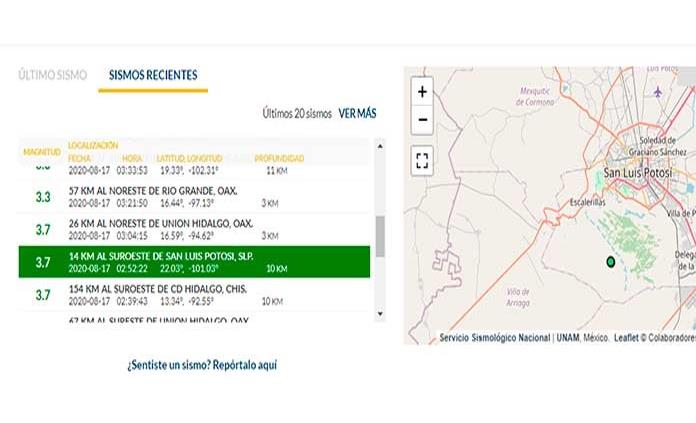Zoom in on the map
Viewport: 696px width, 423px height.
(x=422, y=91)
